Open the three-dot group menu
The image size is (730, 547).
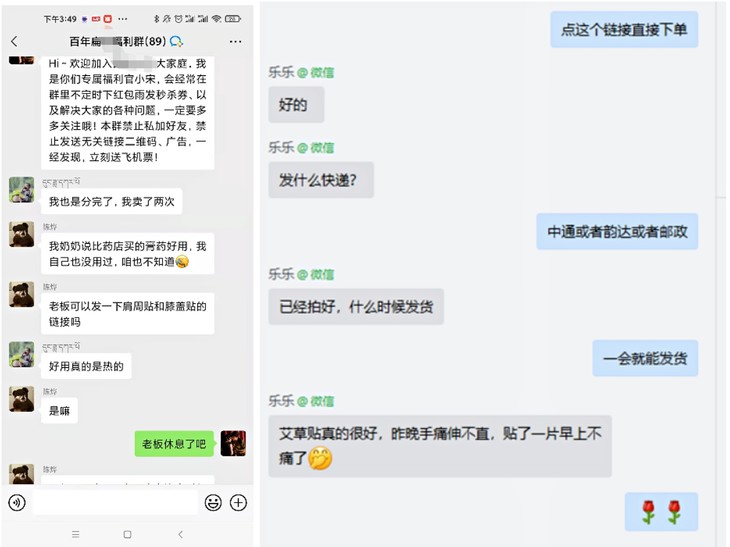[236, 42]
